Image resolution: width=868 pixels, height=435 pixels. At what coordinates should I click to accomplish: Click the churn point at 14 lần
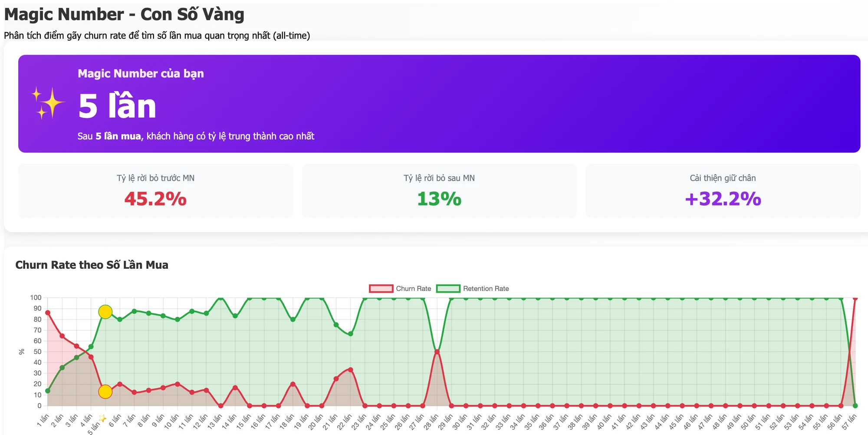[x=235, y=388]
